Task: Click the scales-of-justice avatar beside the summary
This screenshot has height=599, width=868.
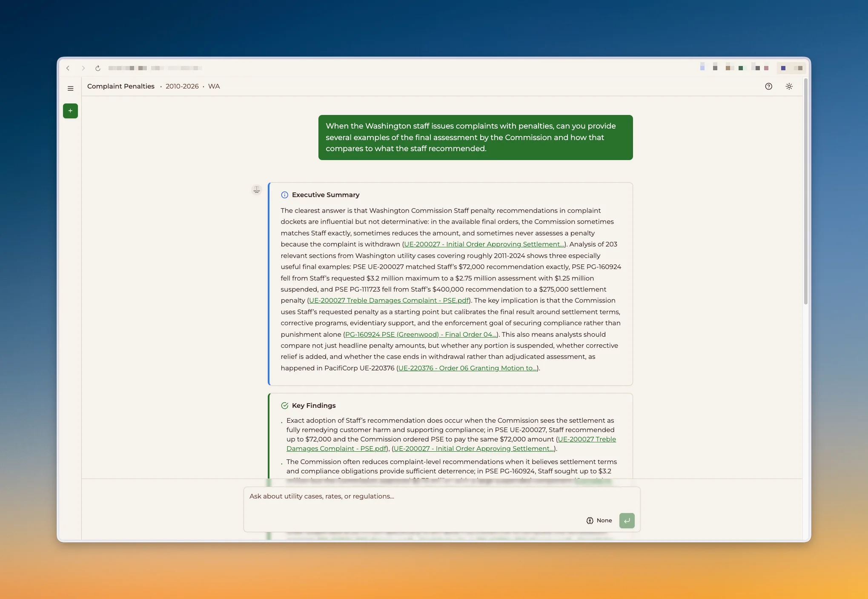Action: pos(256,190)
